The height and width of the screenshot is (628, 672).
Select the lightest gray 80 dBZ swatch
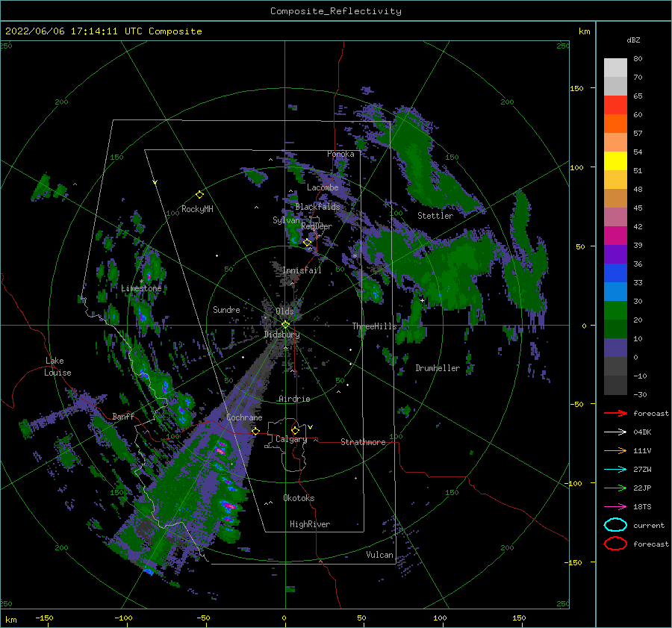(x=615, y=68)
